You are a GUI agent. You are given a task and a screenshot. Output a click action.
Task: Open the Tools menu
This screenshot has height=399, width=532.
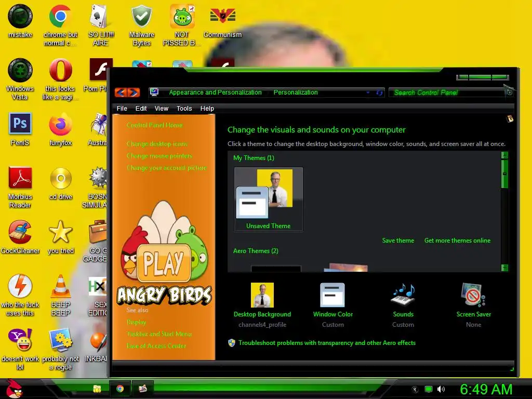[184, 109]
